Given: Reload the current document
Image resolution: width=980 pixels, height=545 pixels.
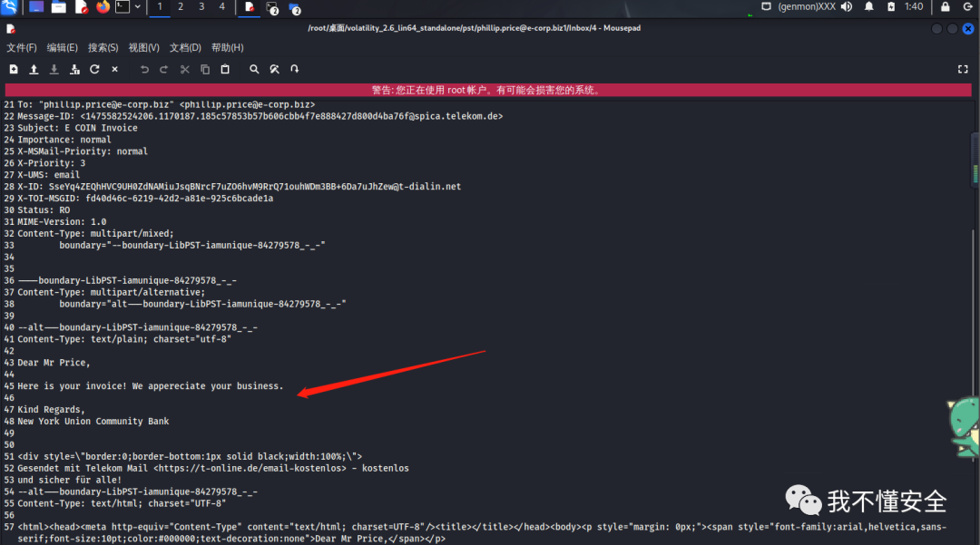Looking at the screenshot, I should click(x=94, y=69).
